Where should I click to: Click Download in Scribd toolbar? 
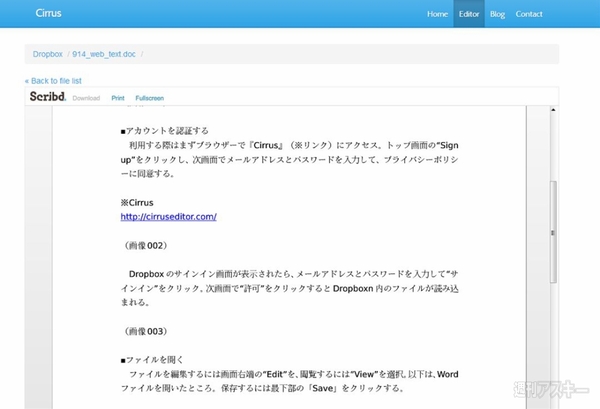[86, 98]
